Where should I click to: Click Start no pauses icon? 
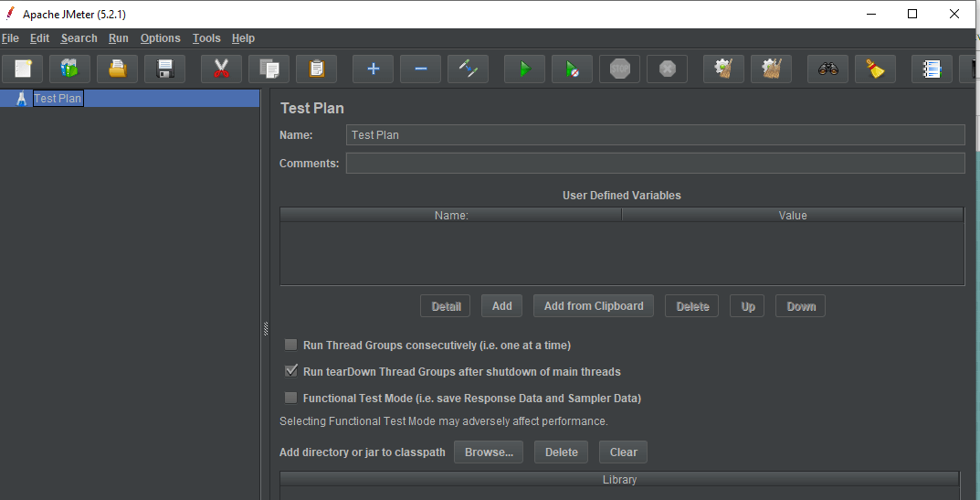pos(573,69)
